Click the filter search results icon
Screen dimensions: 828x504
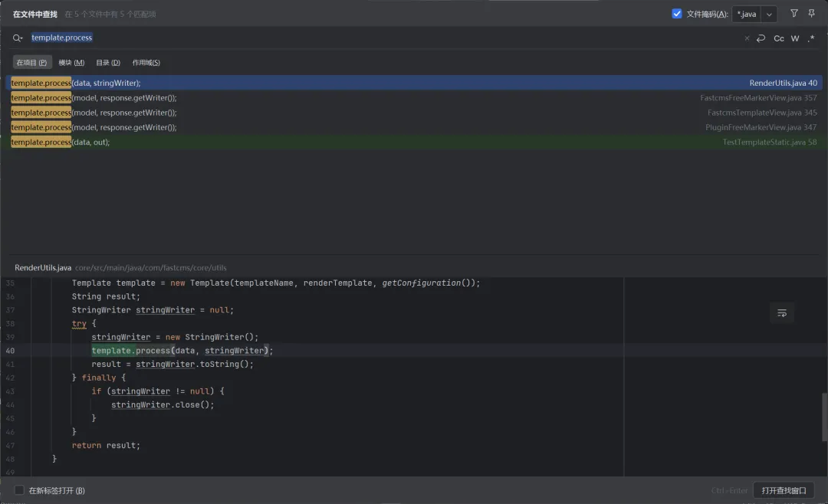[x=793, y=14]
